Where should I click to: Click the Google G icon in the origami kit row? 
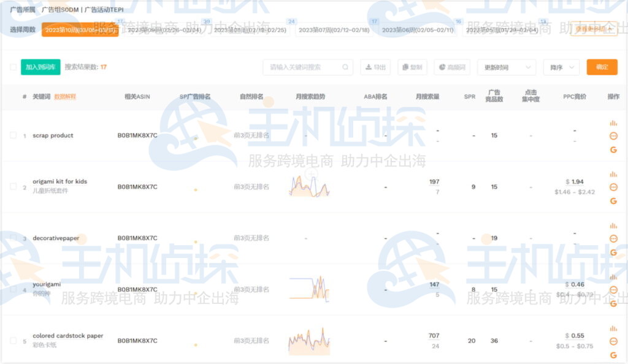[613, 200]
